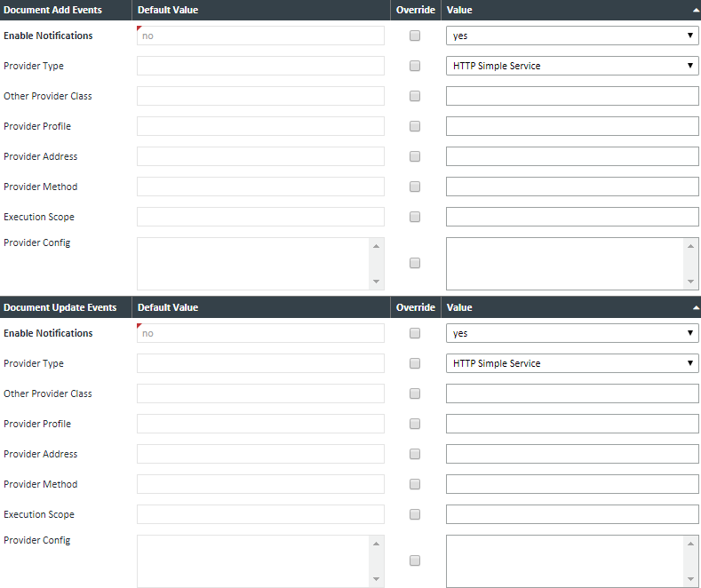
Task: Collapse the Document Add Events section arrow
Action: tap(695, 11)
